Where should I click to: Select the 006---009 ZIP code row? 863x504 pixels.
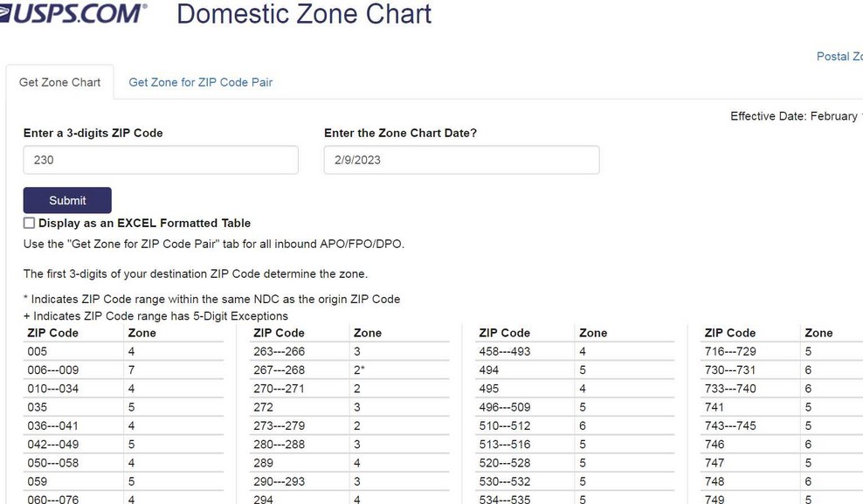point(124,369)
